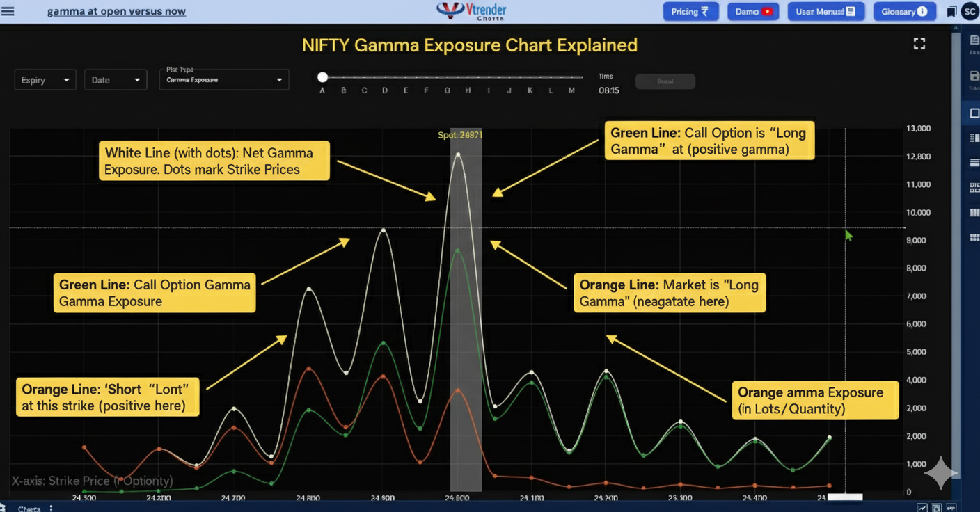Switch to the Charts tab at bottom left
The image size is (980, 512).
tap(29, 509)
